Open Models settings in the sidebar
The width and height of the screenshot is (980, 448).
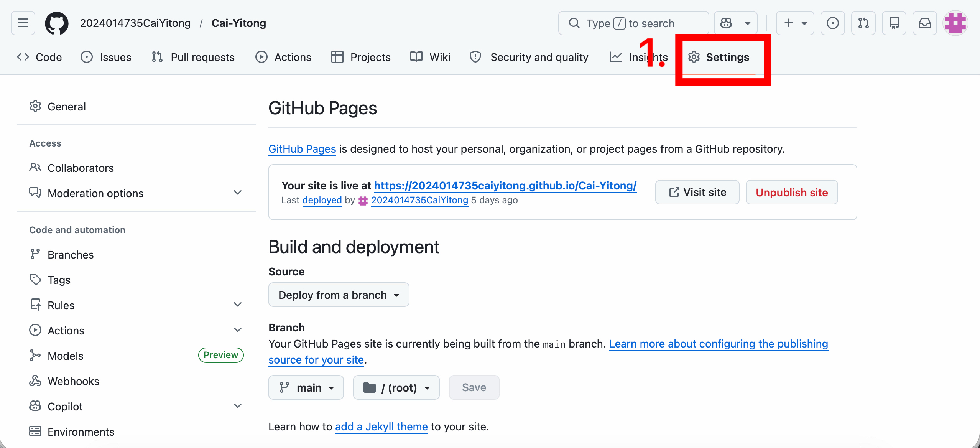point(136,356)
